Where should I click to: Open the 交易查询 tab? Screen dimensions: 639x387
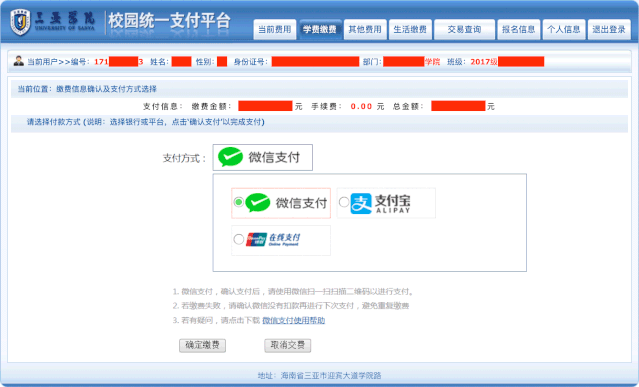point(464,29)
